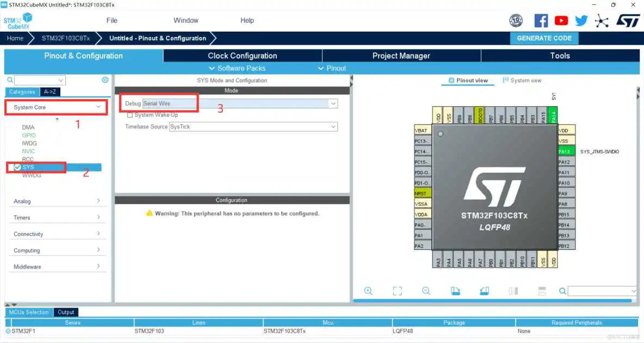Click the ST logo in top-right corner
The width and height of the screenshot is (644, 343).
coord(628,21)
